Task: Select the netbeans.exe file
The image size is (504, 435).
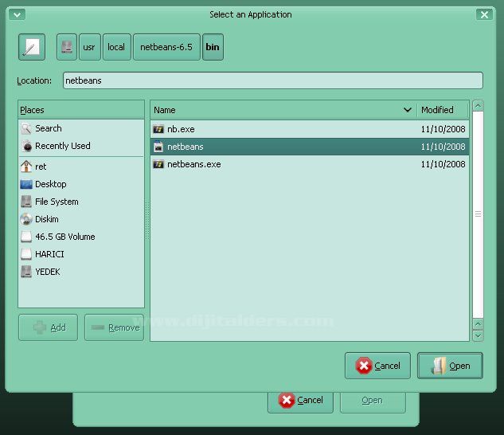Action: [x=310, y=164]
